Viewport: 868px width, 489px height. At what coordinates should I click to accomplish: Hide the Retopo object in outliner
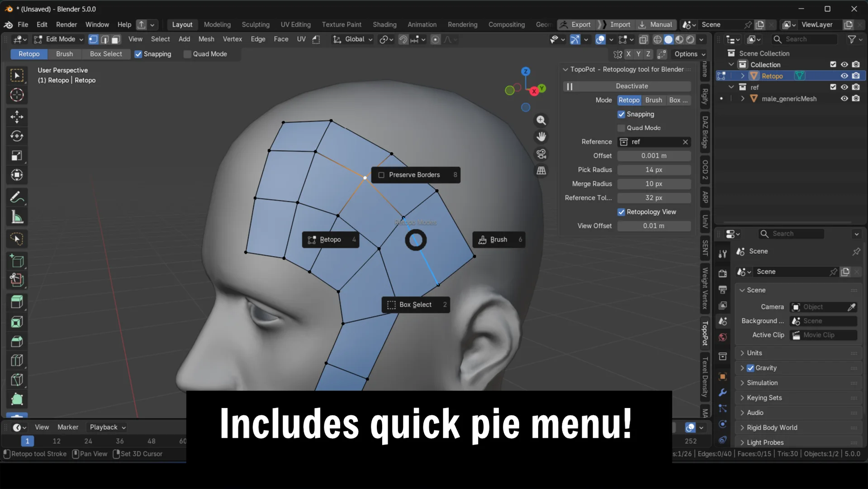point(844,76)
